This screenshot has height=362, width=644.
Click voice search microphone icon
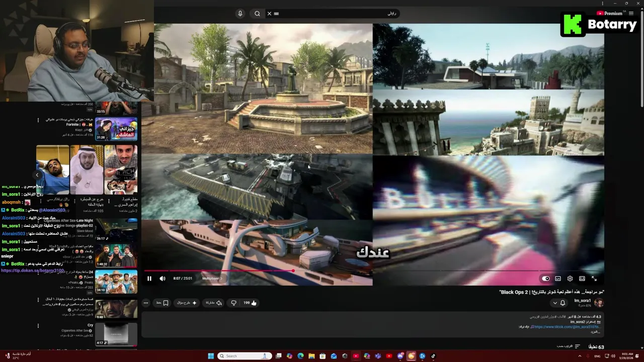tap(240, 14)
